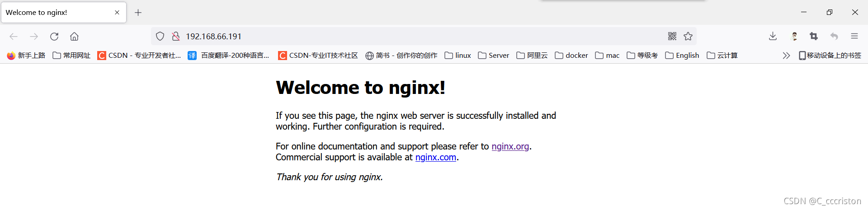Show more bookmarks with the chevron

pos(786,56)
